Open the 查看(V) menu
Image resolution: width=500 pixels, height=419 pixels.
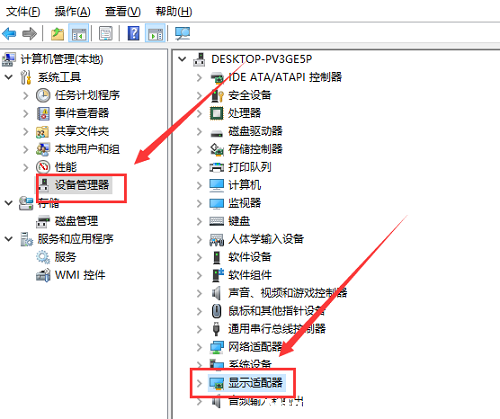(123, 12)
